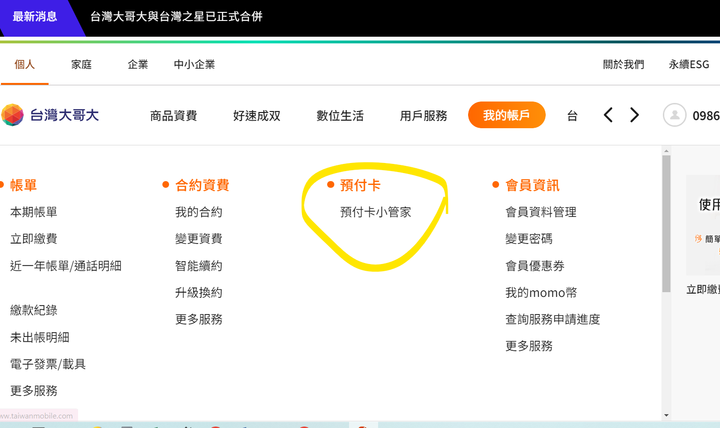Open 預付卡小管家
The width and height of the screenshot is (720, 428).
(x=376, y=212)
